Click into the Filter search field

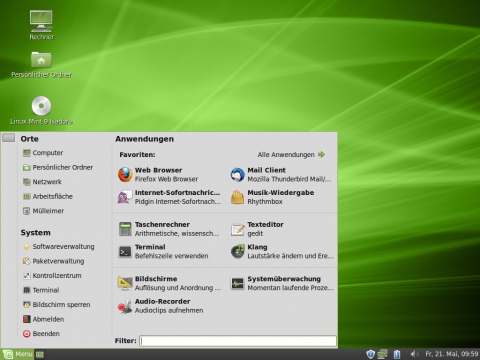pos(238,341)
